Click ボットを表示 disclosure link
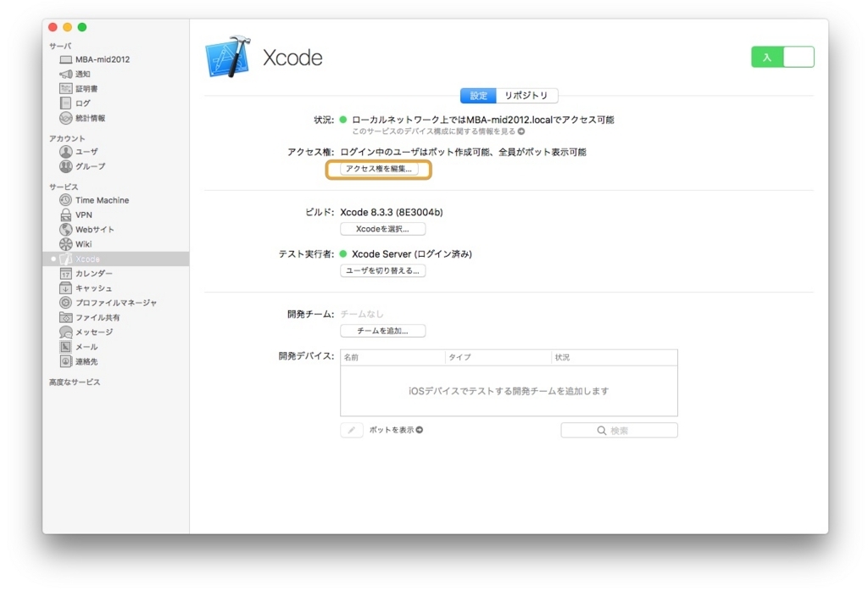868x597 pixels. (x=396, y=430)
